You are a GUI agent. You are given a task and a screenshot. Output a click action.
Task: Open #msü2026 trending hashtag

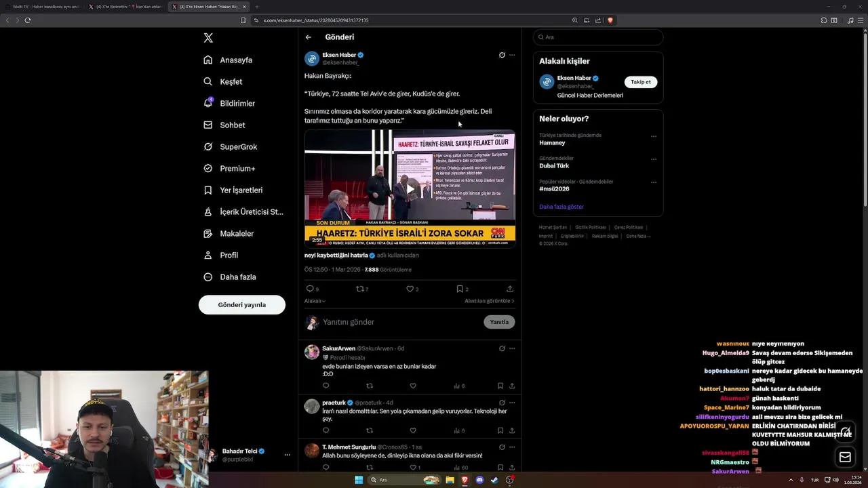(554, 189)
